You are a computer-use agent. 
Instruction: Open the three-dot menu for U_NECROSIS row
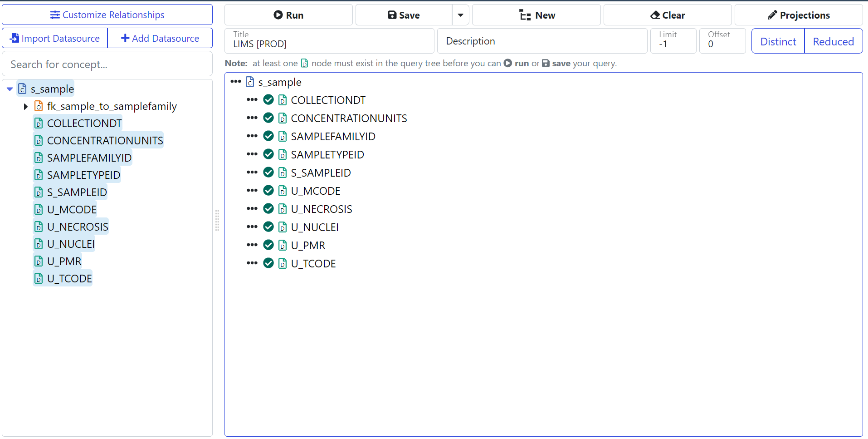tap(252, 209)
